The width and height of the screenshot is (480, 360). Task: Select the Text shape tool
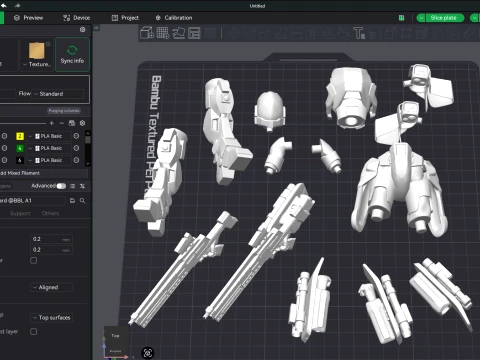pyautogui.click(x=359, y=33)
